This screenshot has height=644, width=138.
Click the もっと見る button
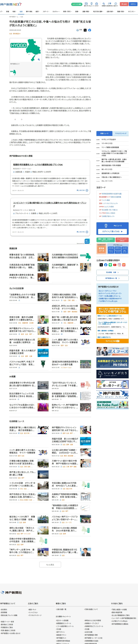click(50, 565)
